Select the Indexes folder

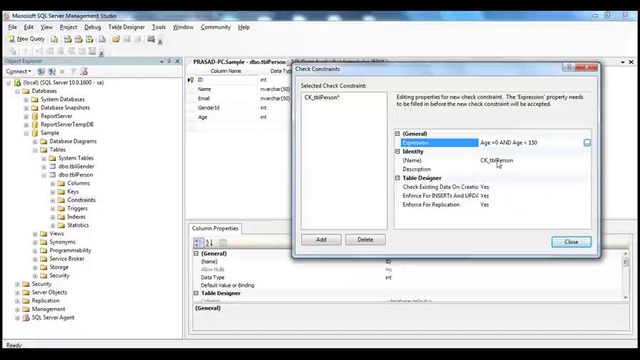[x=76, y=217]
